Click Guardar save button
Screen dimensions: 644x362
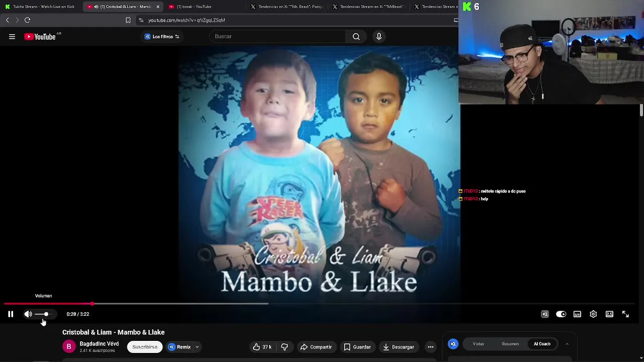pos(357,347)
